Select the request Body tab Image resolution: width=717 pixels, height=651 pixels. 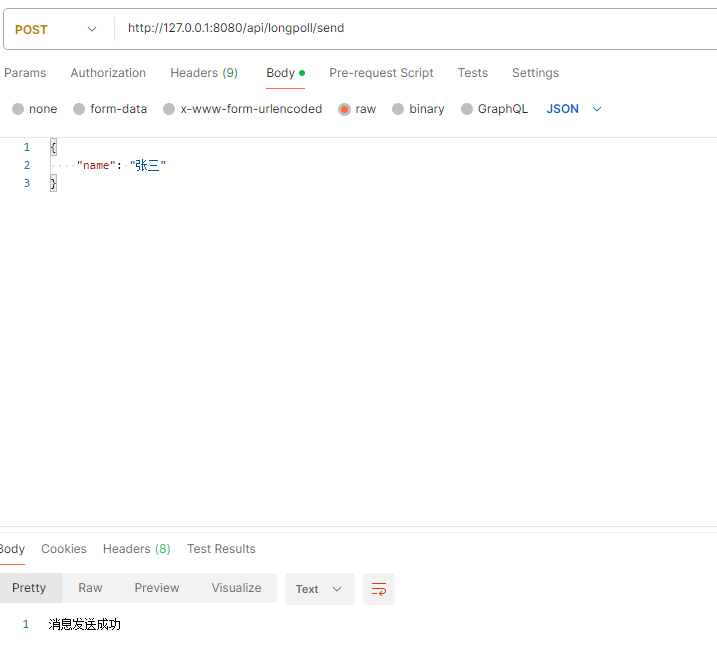(x=285, y=73)
